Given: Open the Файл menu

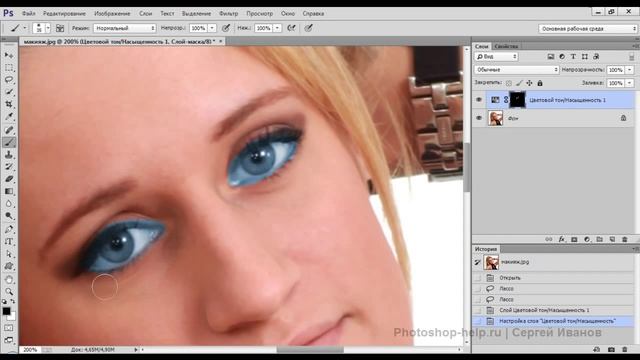Looking at the screenshot, I should [29, 13].
